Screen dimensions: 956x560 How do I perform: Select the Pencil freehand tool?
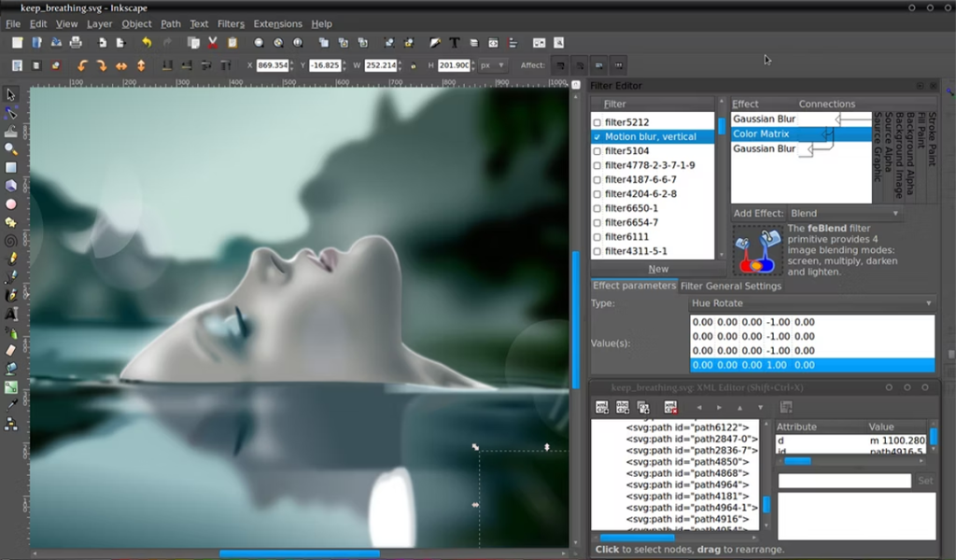pos(10,259)
